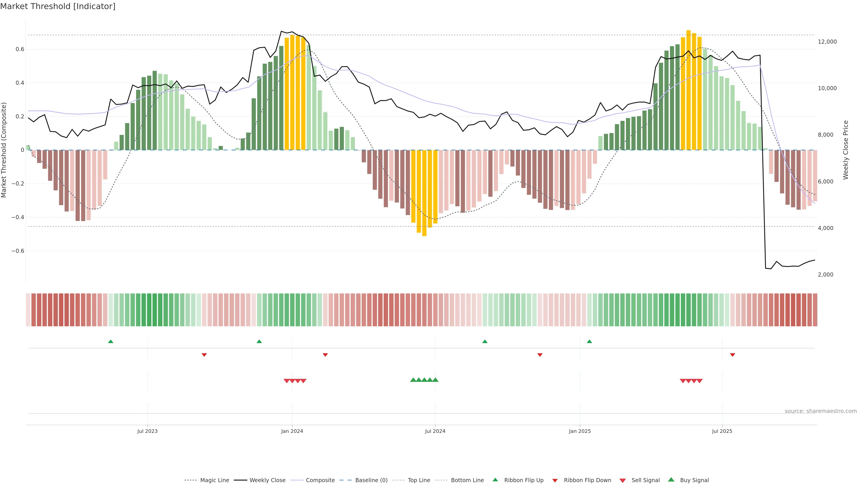This screenshot has width=868, height=488.
Task: Click the Ribbon Flip Down marker after Jan 2024
Action: pyautogui.click(x=325, y=355)
